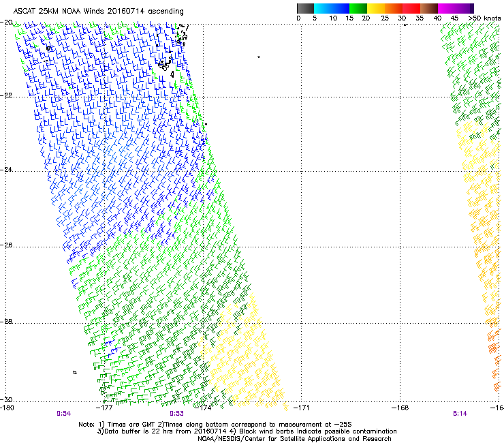
Task: Select latitude axis label '-30'
Action: click(x=6, y=399)
